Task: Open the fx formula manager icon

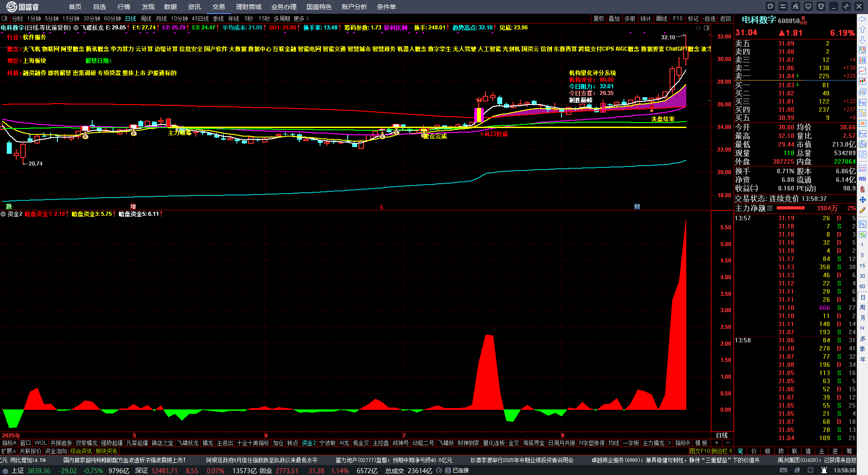Action: point(796,6)
